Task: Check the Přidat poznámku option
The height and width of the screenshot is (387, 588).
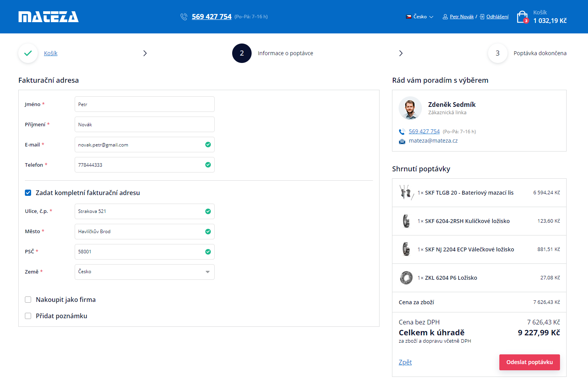Action: [x=28, y=316]
